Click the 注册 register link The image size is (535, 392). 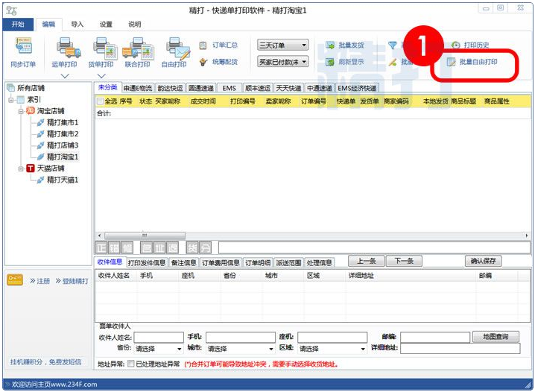43,281
